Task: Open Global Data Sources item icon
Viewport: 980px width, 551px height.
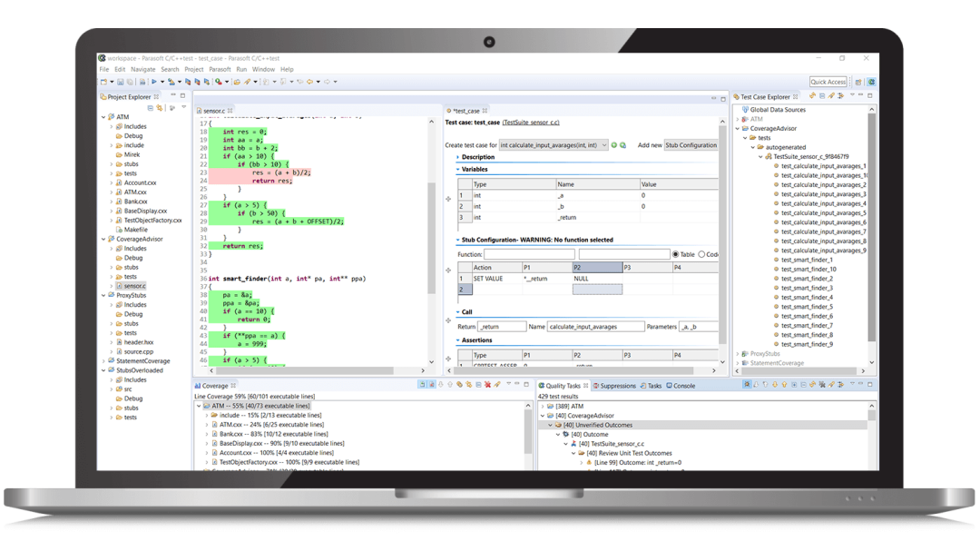Action: click(x=745, y=110)
